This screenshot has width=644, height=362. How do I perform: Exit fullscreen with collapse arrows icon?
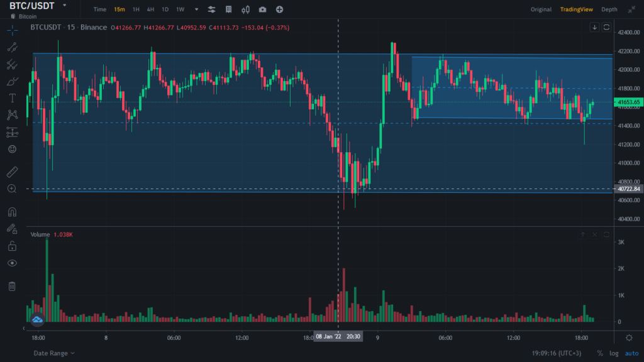click(631, 9)
